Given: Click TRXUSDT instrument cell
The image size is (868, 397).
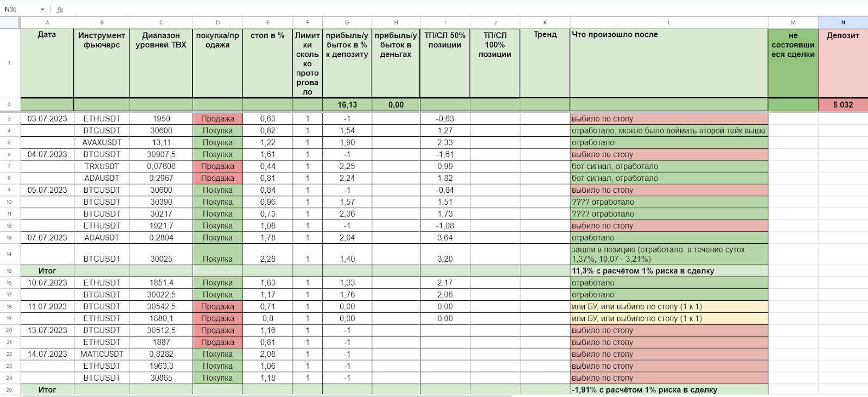Looking at the screenshot, I should [102, 166].
